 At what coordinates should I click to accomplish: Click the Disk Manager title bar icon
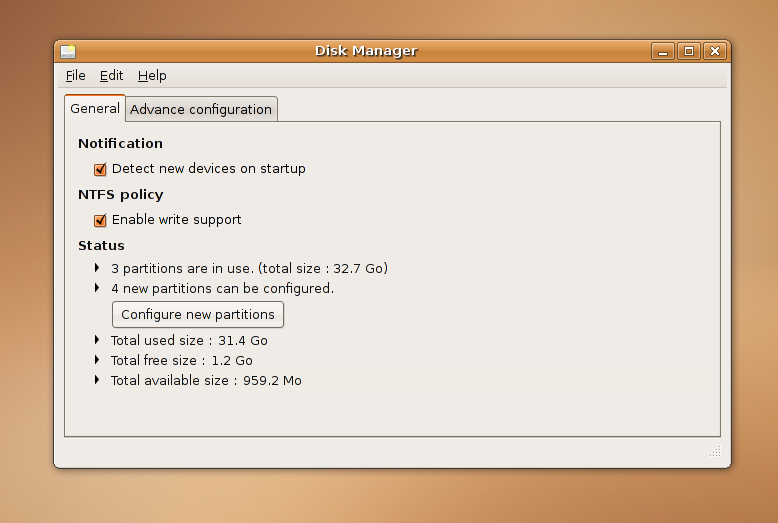pos(68,51)
